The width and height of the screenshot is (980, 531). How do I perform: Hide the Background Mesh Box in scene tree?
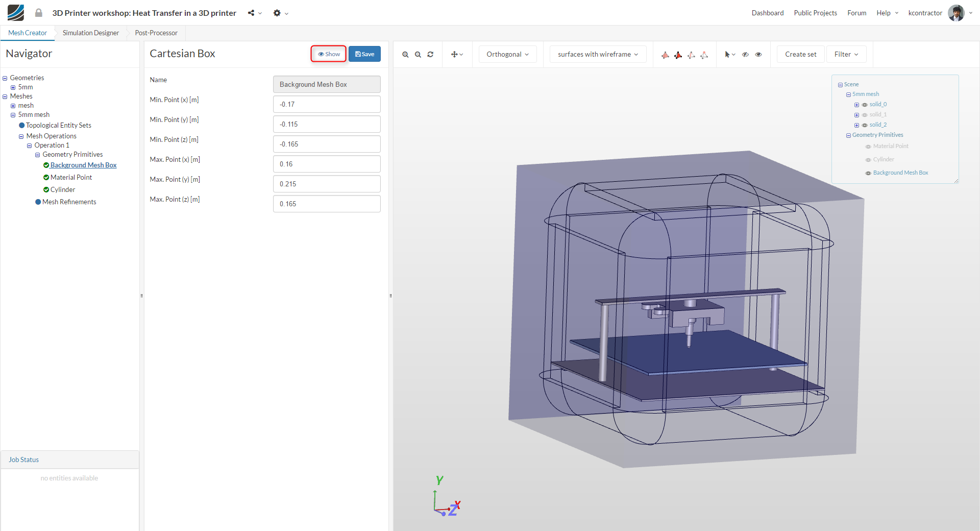click(x=868, y=173)
